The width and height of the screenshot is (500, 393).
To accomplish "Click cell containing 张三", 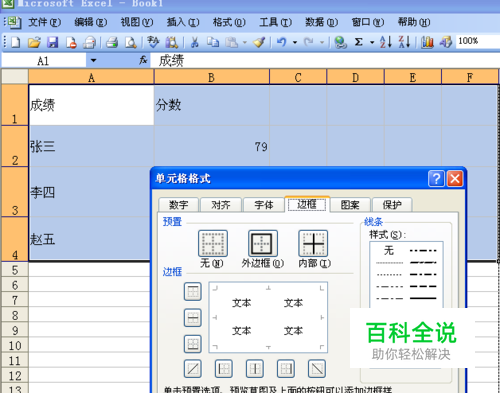I will (x=91, y=146).
